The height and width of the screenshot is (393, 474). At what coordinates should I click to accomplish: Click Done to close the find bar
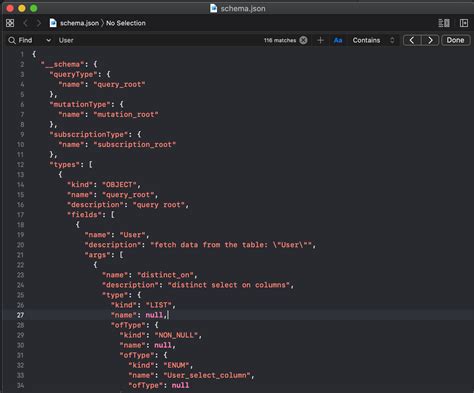click(x=455, y=40)
